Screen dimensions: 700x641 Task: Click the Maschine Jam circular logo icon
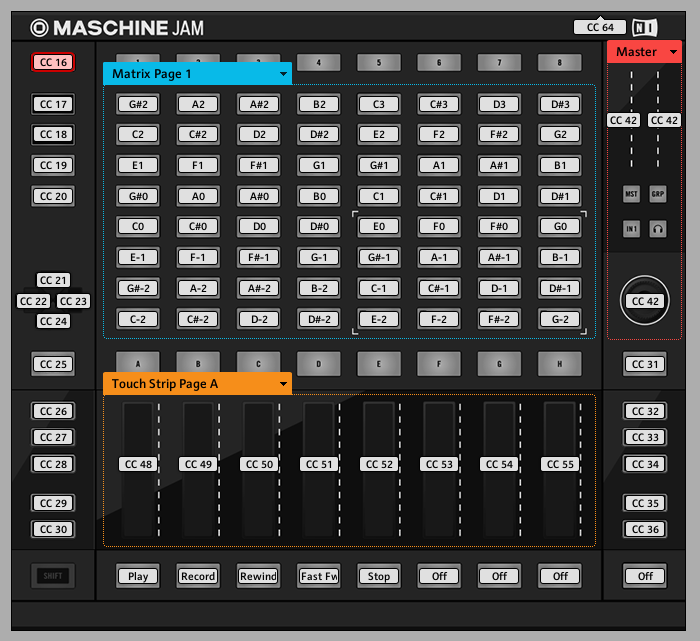tap(39, 28)
